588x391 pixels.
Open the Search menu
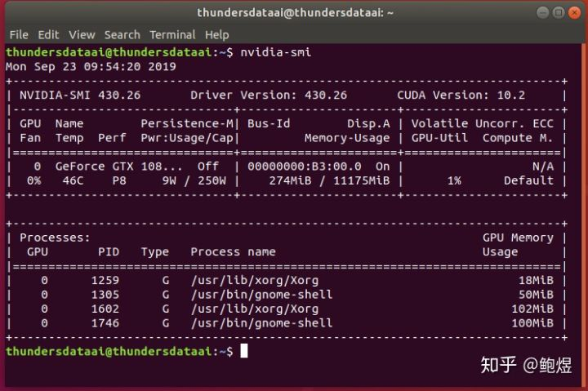(122, 35)
